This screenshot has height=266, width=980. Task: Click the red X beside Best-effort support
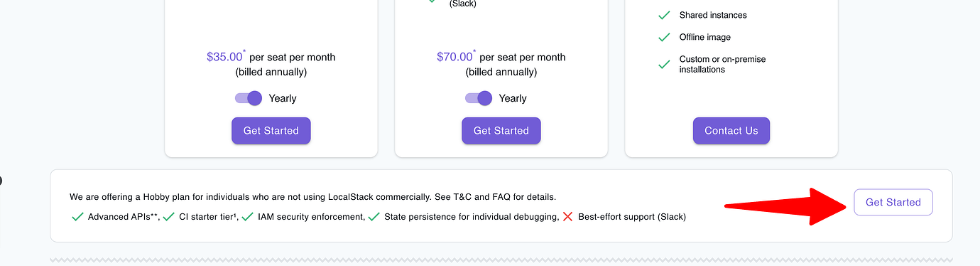click(x=567, y=217)
